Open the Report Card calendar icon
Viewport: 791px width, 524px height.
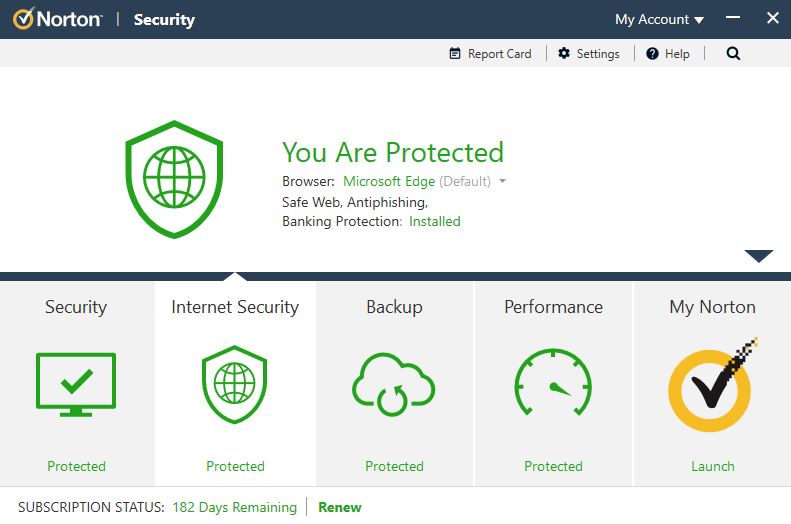(x=455, y=53)
